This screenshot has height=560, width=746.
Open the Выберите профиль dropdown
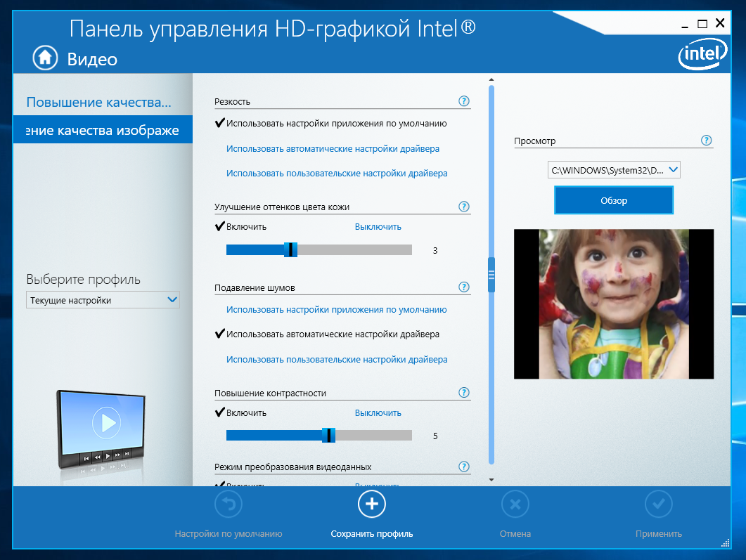103,300
